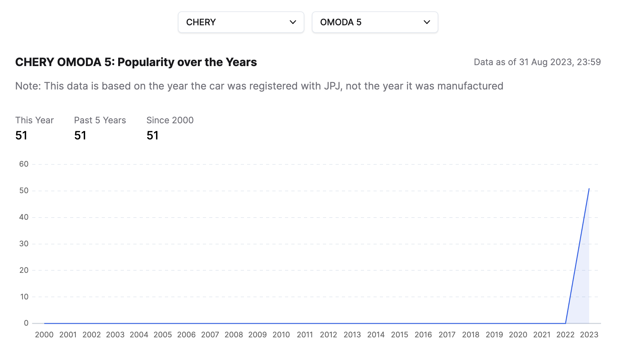Click the 2015 label on the x-axis

(400, 335)
